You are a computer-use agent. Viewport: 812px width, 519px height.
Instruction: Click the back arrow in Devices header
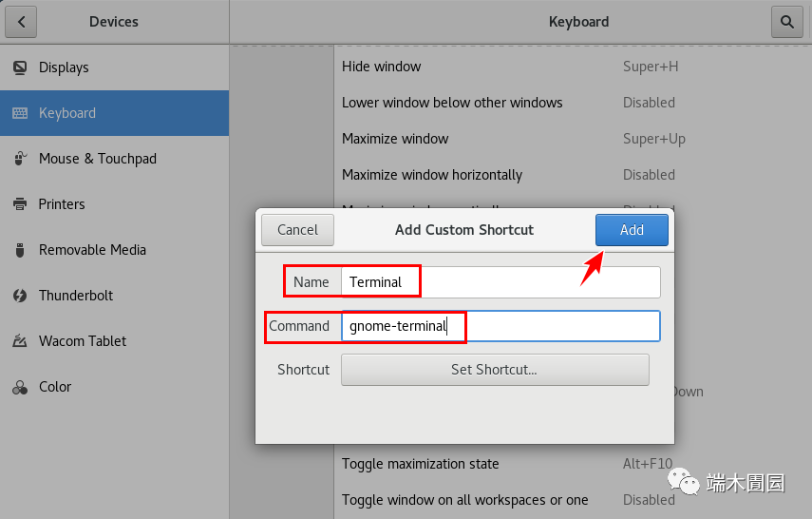[21, 21]
